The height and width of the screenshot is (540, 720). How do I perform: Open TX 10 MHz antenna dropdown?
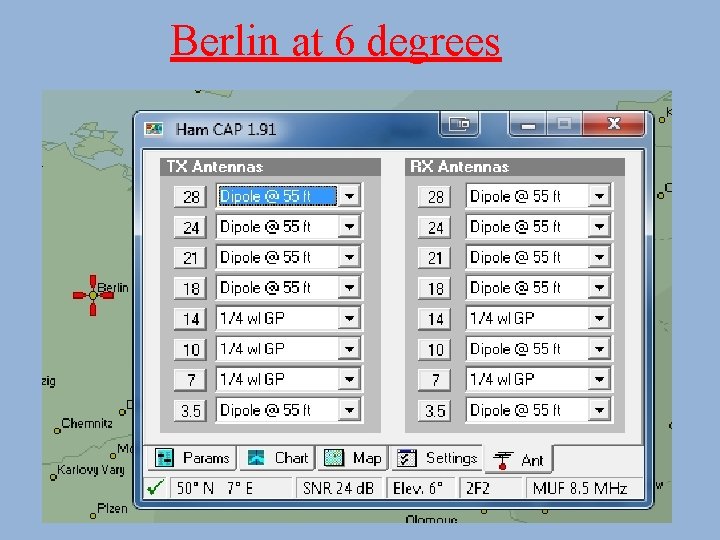[x=349, y=349]
